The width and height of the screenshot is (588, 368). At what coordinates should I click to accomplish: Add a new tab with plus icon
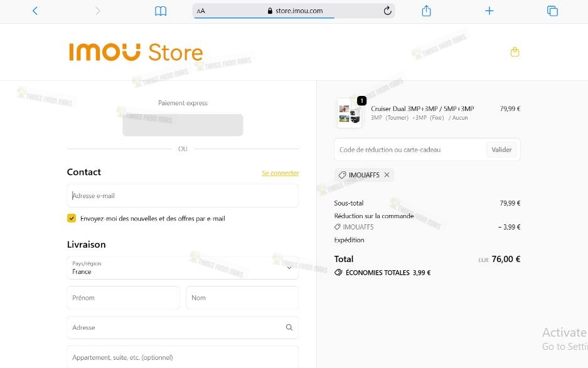[x=489, y=11]
